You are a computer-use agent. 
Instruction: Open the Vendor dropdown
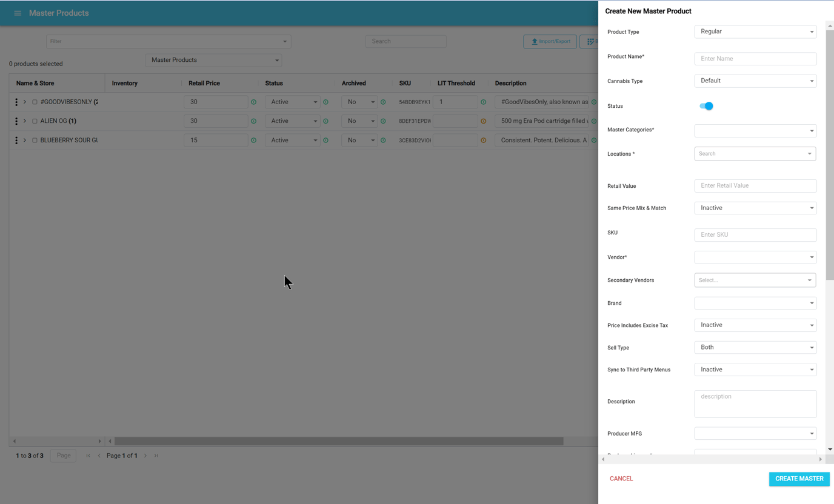[x=755, y=257]
